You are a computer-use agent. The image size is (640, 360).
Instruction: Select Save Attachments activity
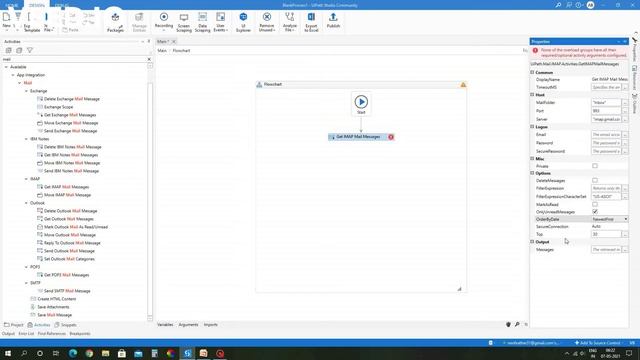(x=50, y=307)
